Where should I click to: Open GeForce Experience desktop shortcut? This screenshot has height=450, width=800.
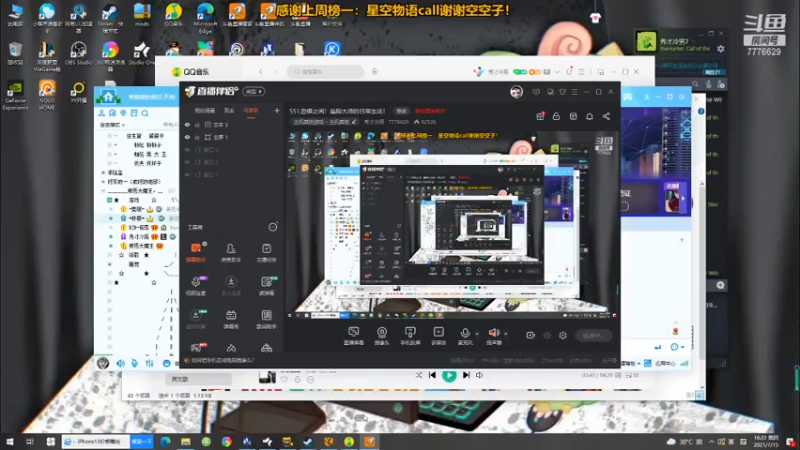click(x=15, y=95)
